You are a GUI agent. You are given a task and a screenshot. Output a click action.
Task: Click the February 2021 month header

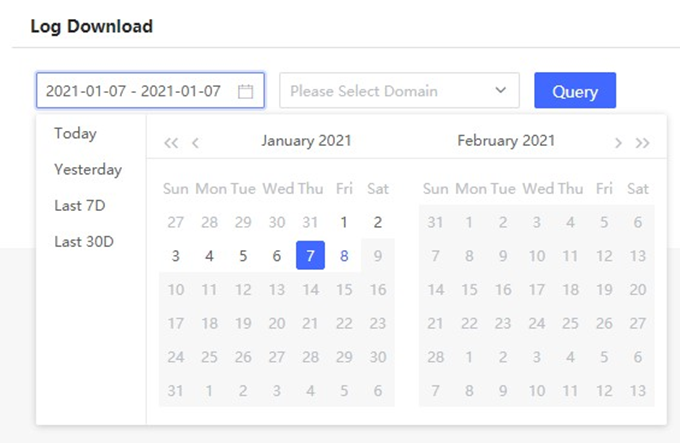pyautogui.click(x=506, y=141)
